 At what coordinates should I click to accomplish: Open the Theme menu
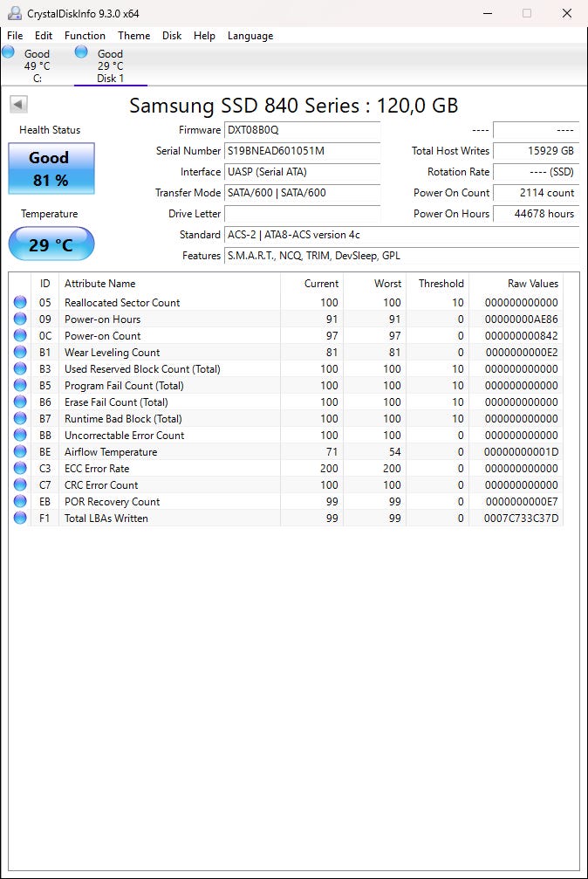pos(134,35)
